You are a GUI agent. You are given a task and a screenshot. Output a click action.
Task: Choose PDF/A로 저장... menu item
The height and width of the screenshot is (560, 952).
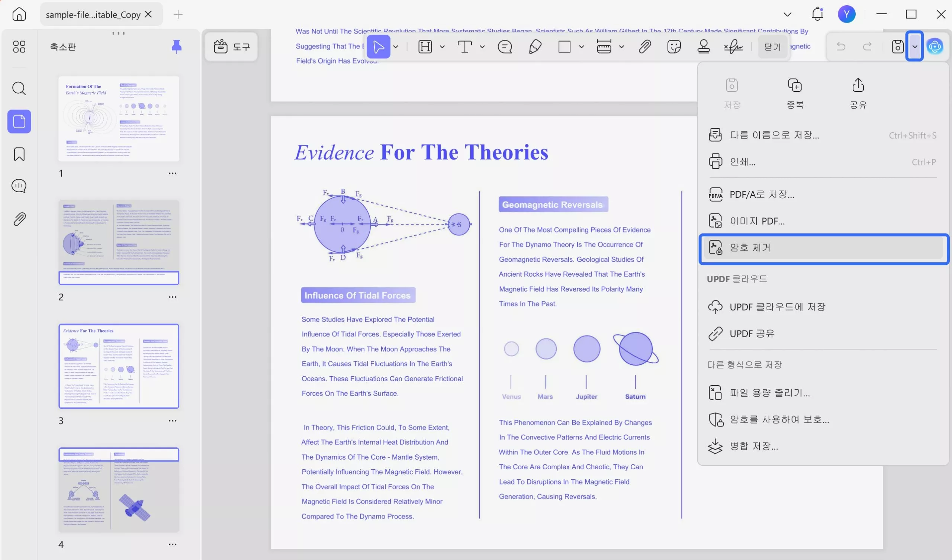point(823,194)
